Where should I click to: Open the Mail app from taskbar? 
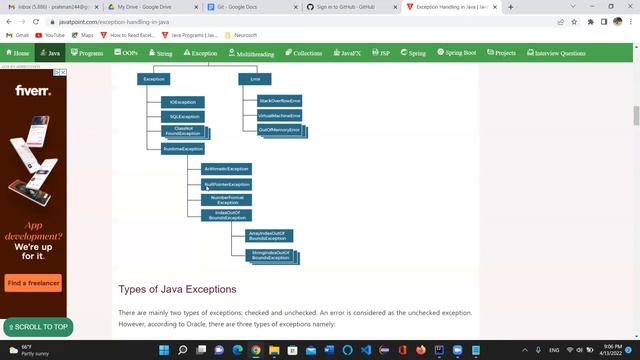(x=311, y=350)
